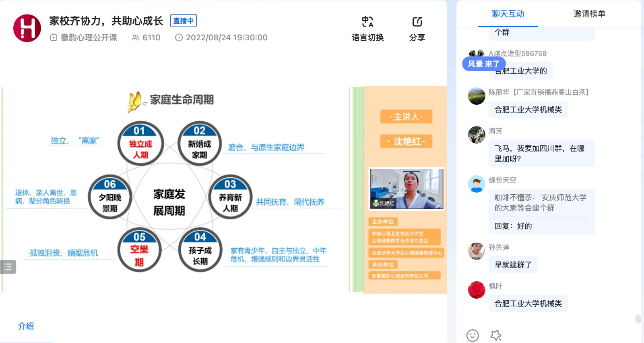644x343 pixels.
Task: Open the emoji picker
Action: [x=472, y=335]
